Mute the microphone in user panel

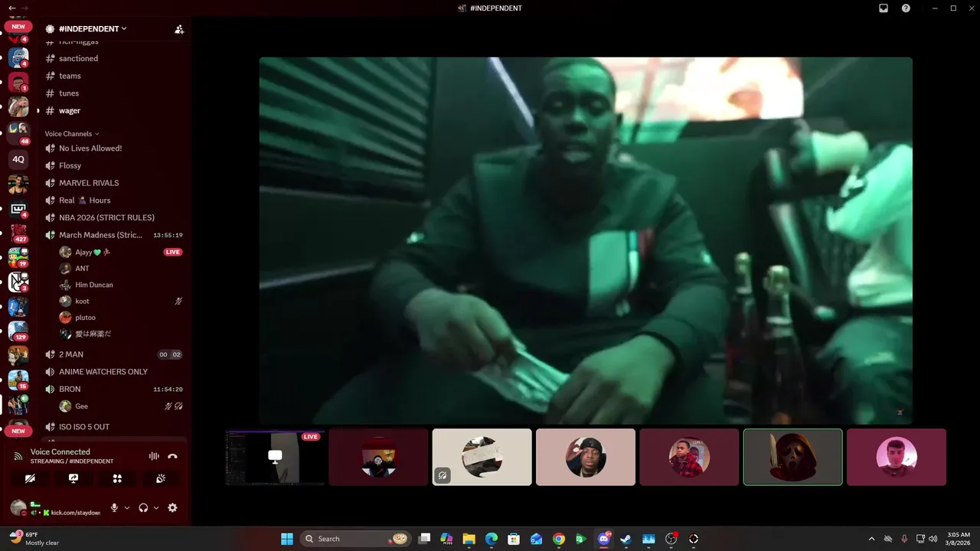coord(114,507)
